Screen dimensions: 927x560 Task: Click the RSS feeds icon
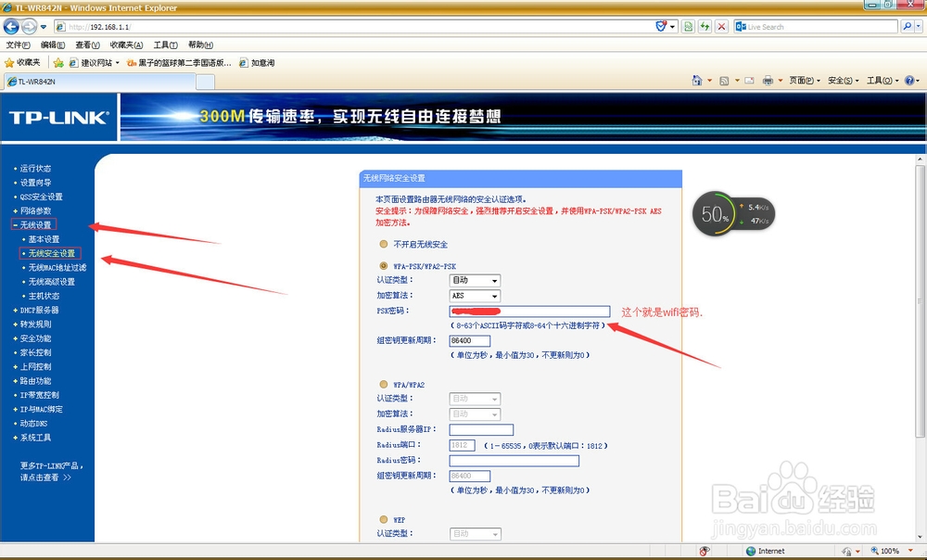(724, 81)
